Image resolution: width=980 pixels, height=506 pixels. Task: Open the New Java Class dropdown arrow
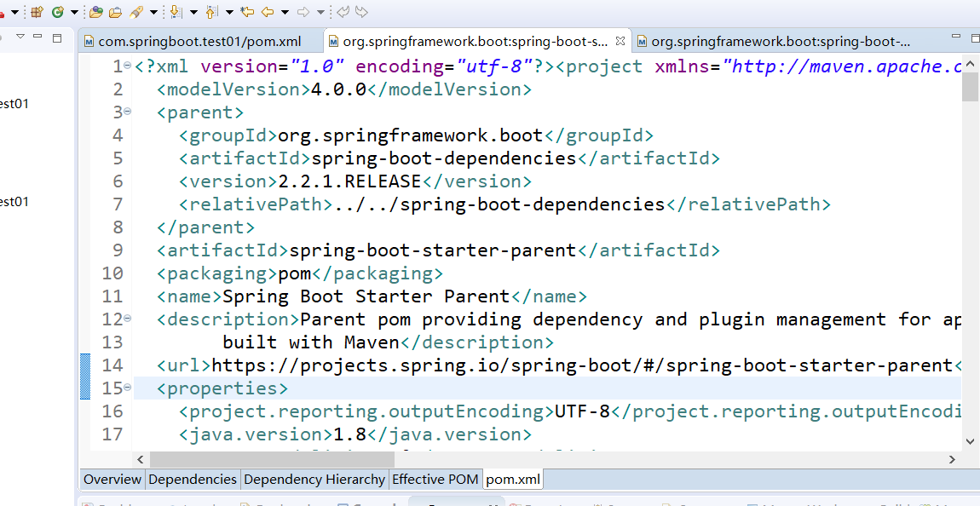click(74, 11)
